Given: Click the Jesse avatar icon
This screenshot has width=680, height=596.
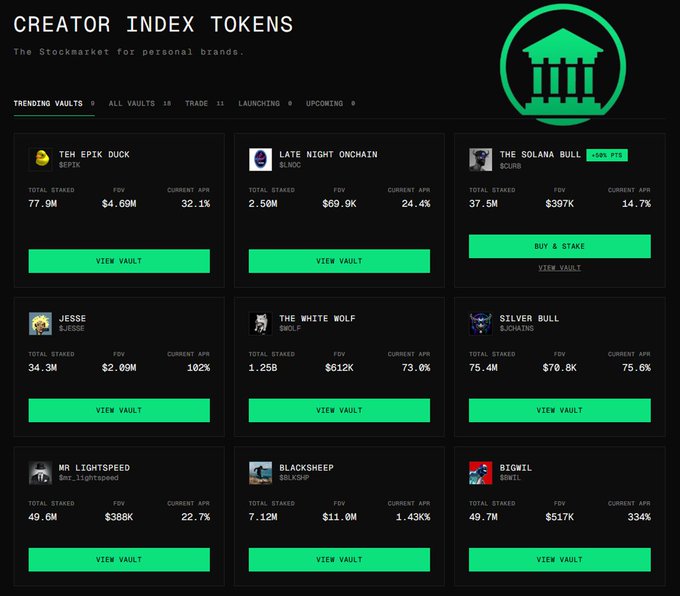Looking at the screenshot, I should coord(40,324).
